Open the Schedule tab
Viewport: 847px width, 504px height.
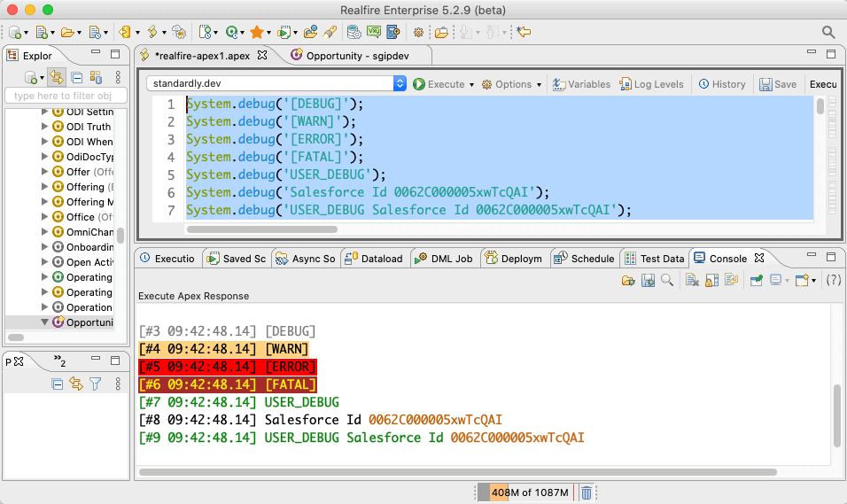click(584, 259)
